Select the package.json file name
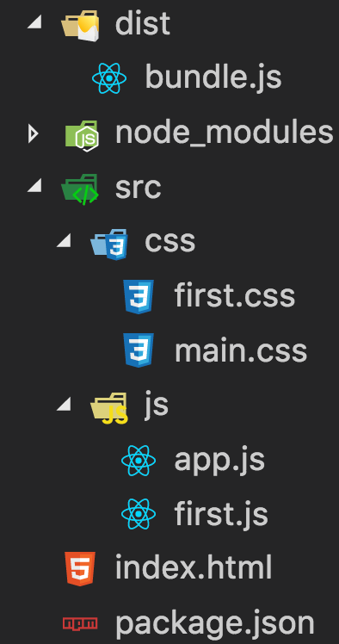 tap(214, 624)
